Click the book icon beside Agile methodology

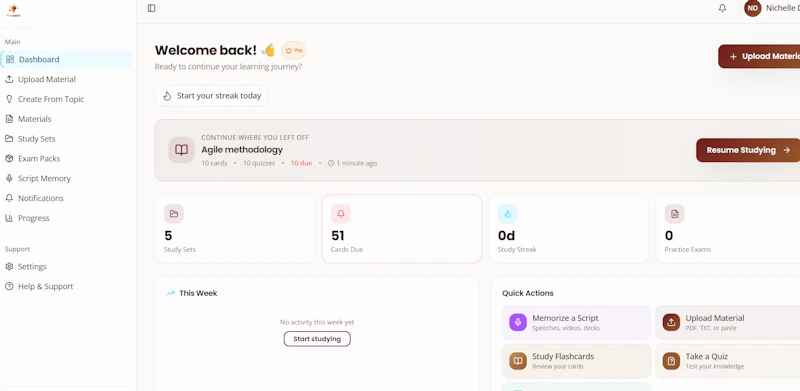click(x=182, y=150)
